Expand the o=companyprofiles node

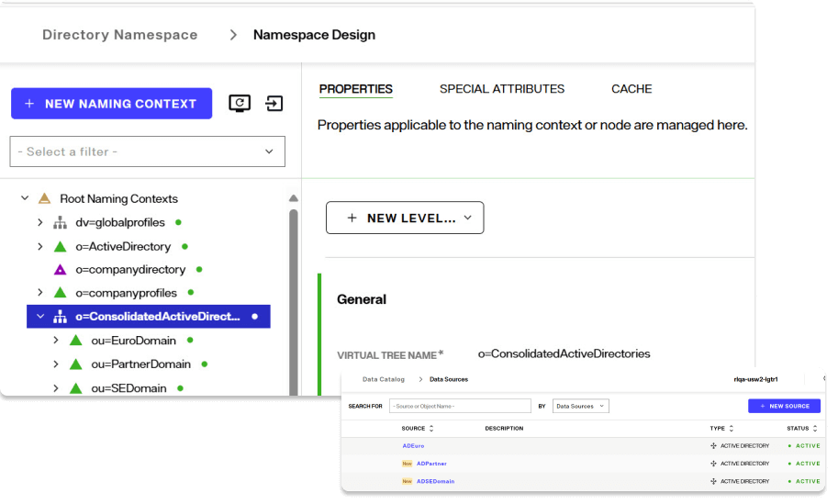click(x=40, y=292)
